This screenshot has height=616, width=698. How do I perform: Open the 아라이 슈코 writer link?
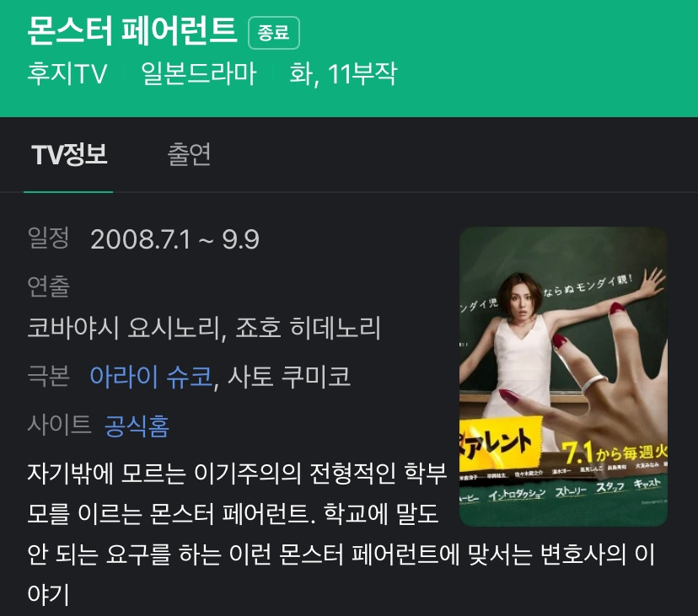point(152,376)
